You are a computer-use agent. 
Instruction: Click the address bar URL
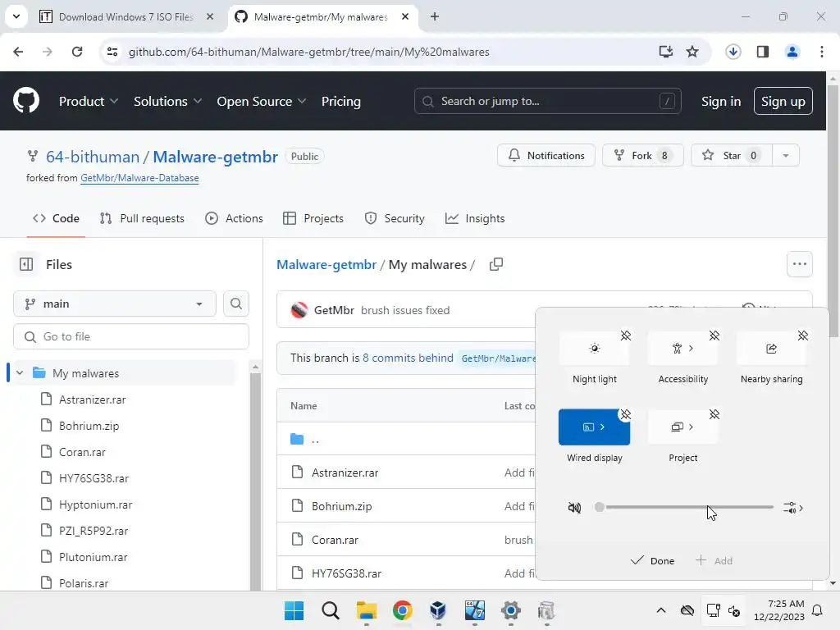pyautogui.click(x=309, y=52)
